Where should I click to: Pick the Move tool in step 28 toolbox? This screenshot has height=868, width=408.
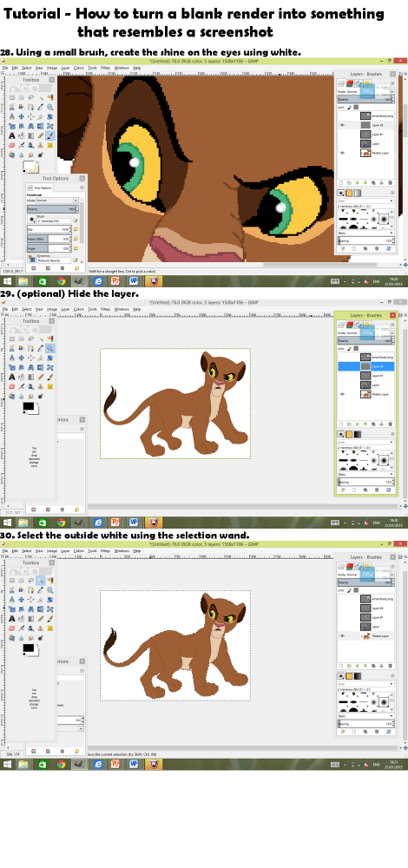(21, 117)
